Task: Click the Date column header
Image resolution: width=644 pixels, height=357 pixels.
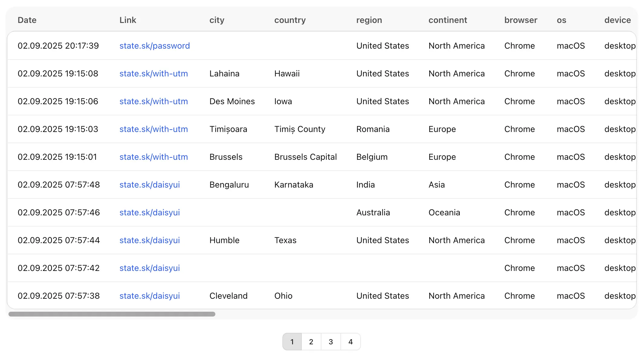Action: click(27, 20)
